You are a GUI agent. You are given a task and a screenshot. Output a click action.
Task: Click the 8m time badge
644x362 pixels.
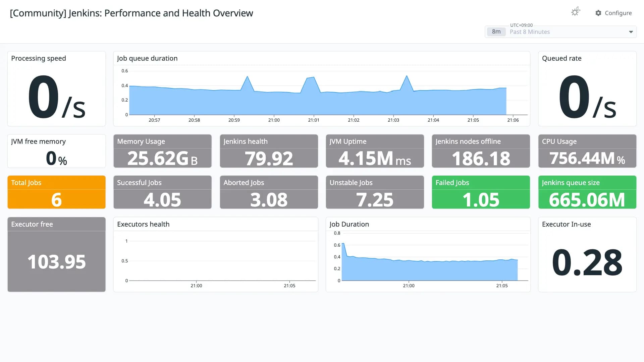[496, 32]
